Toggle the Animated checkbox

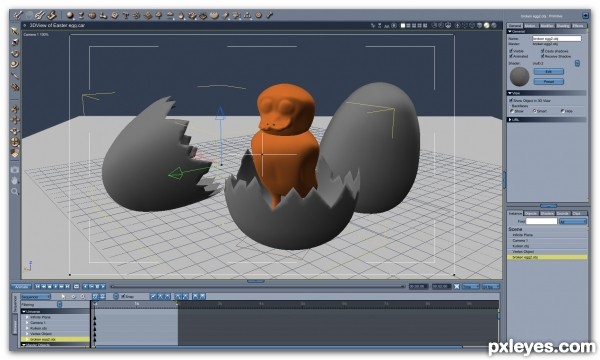511,56
